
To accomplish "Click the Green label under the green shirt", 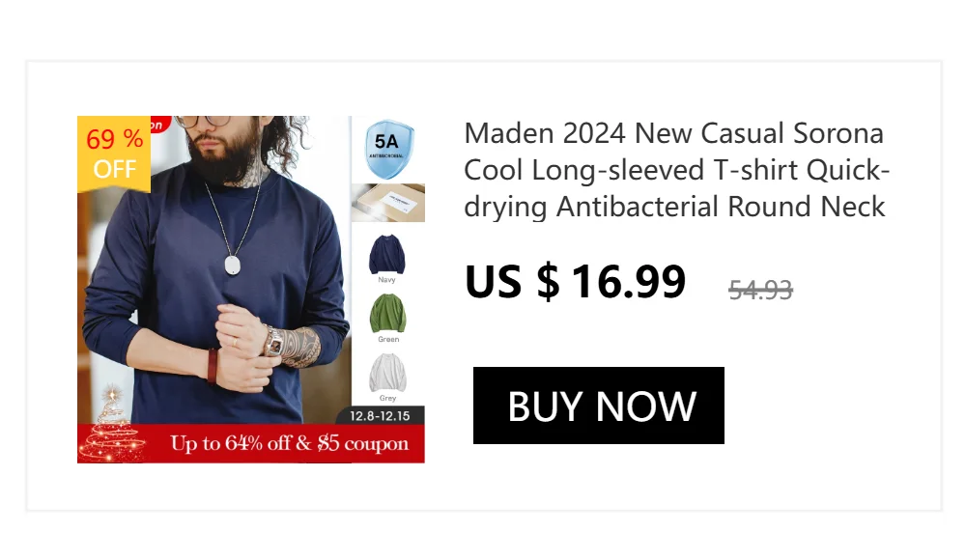I will pyautogui.click(x=388, y=340).
